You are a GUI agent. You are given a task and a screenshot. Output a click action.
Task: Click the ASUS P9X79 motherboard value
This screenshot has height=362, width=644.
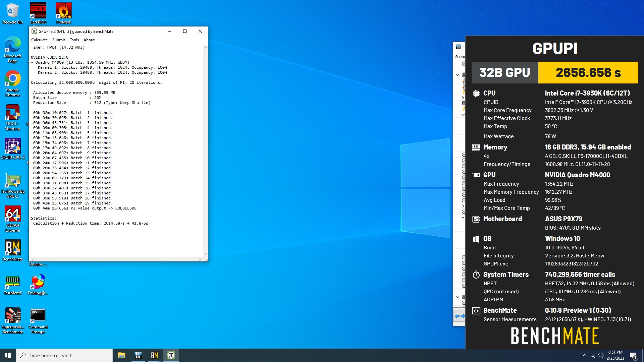[x=563, y=219]
